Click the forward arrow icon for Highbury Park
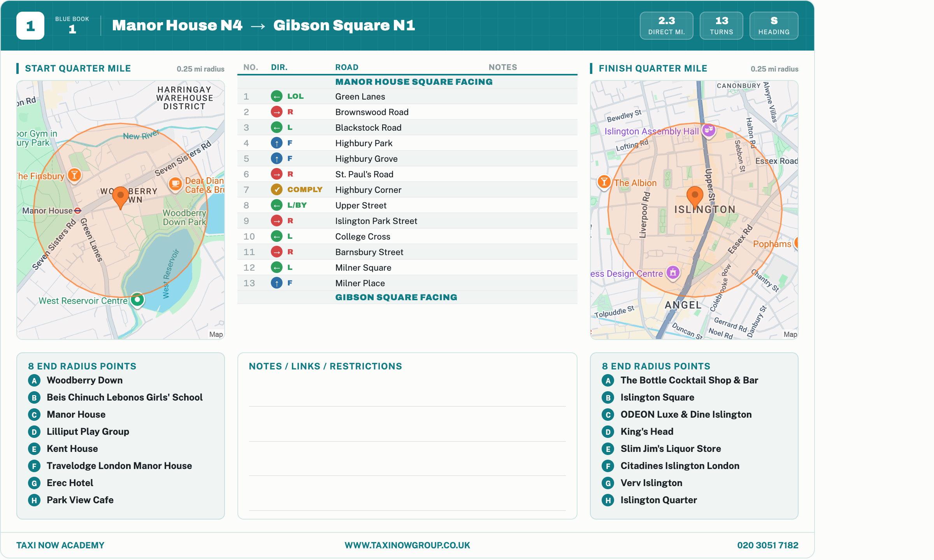The image size is (934, 560). click(276, 143)
